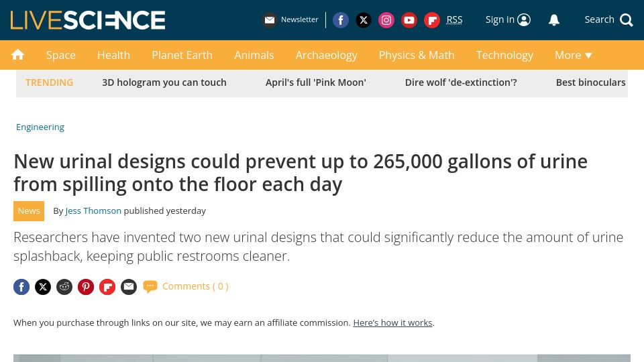Click the Live Science logo
Viewport: 644px width, 362px height.
point(88,20)
